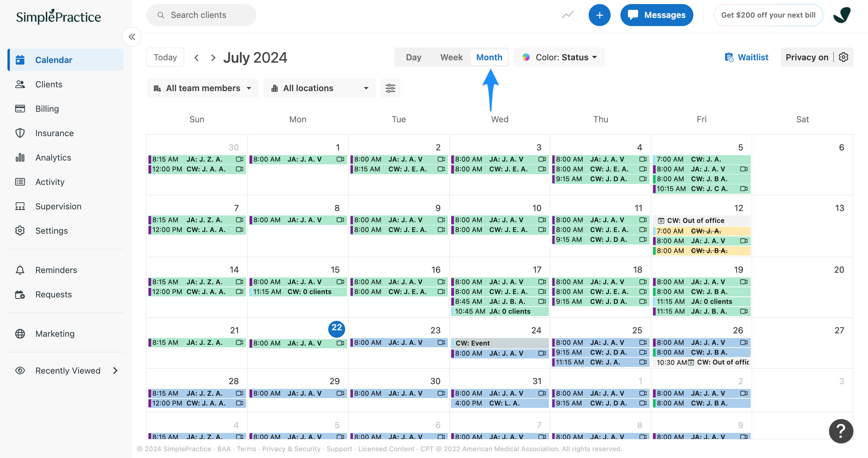
Task: Click the Today button
Action: [x=165, y=57]
